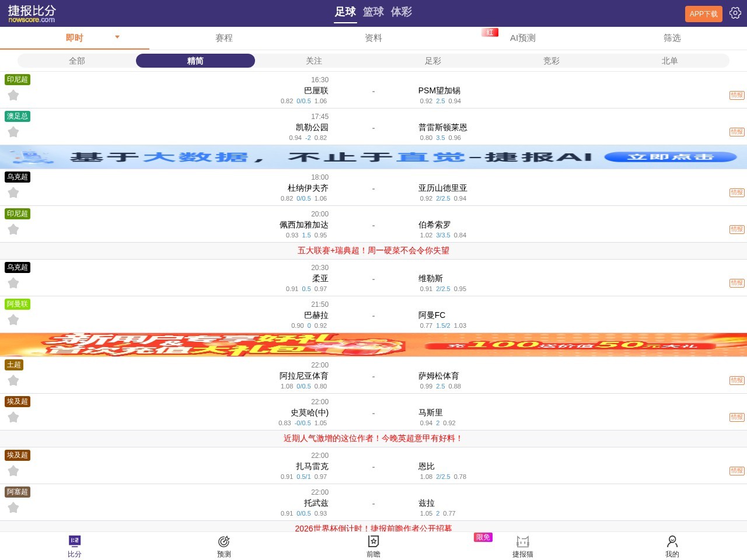Open the 情报 intel tag for 巴厘联 match

736,94
